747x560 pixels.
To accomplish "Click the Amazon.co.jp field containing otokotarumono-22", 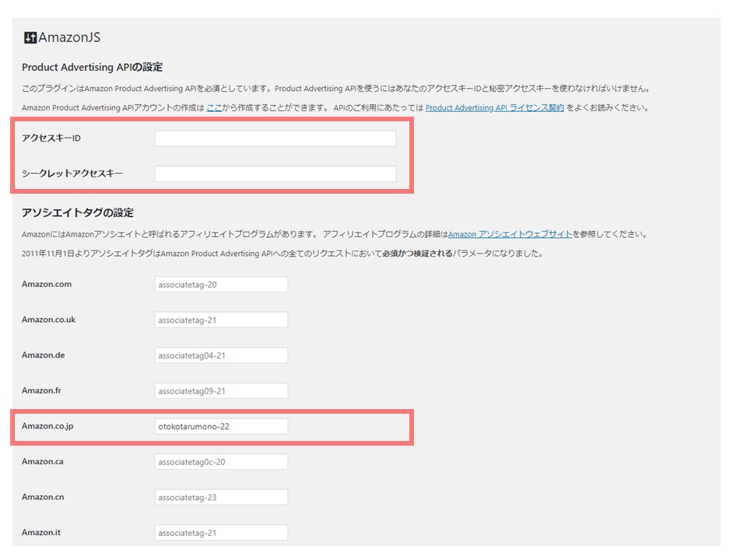I will coord(221,426).
